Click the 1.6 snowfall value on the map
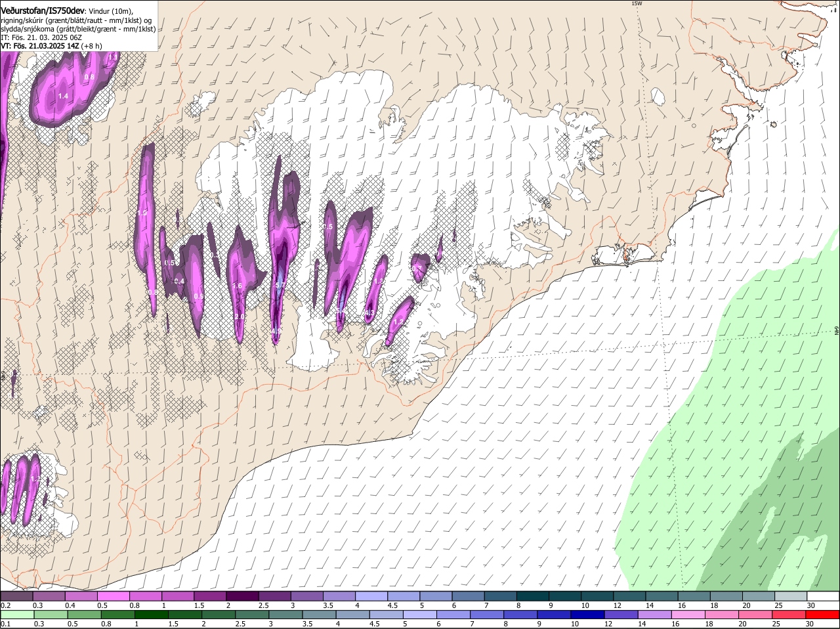The image size is (840, 629). tap(238, 286)
